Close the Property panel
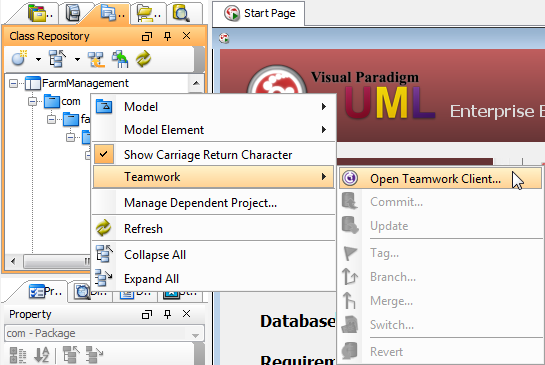545x365 pixels. click(187, 314)
